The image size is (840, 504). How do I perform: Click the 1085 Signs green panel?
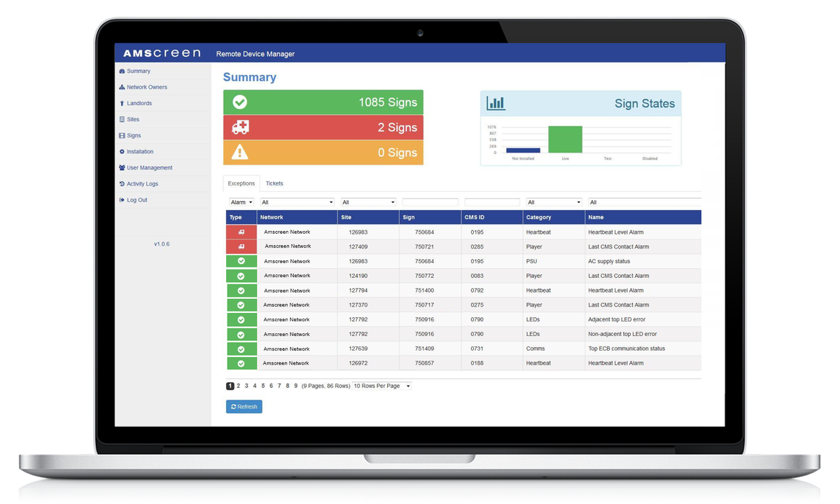323,102
